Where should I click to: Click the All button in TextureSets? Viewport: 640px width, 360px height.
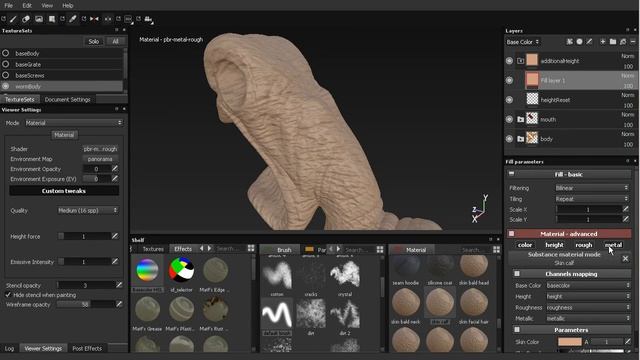click(x=116, y=41)
